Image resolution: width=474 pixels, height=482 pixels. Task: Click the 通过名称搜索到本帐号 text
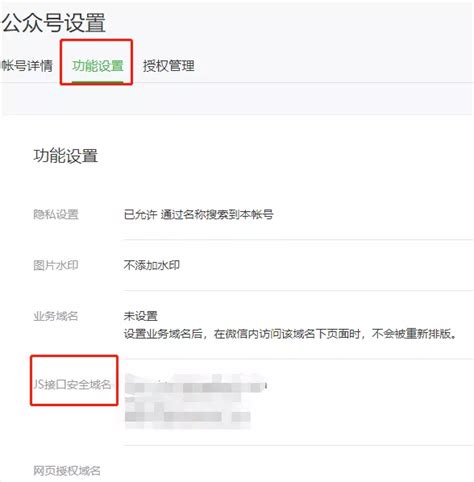click(x=217, y=214)
